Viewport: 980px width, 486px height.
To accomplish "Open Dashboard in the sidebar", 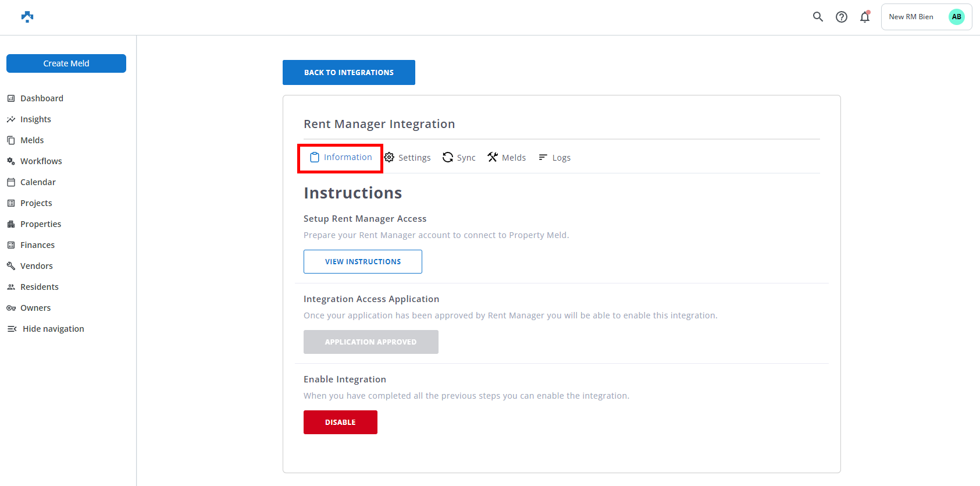I will 41,98.
